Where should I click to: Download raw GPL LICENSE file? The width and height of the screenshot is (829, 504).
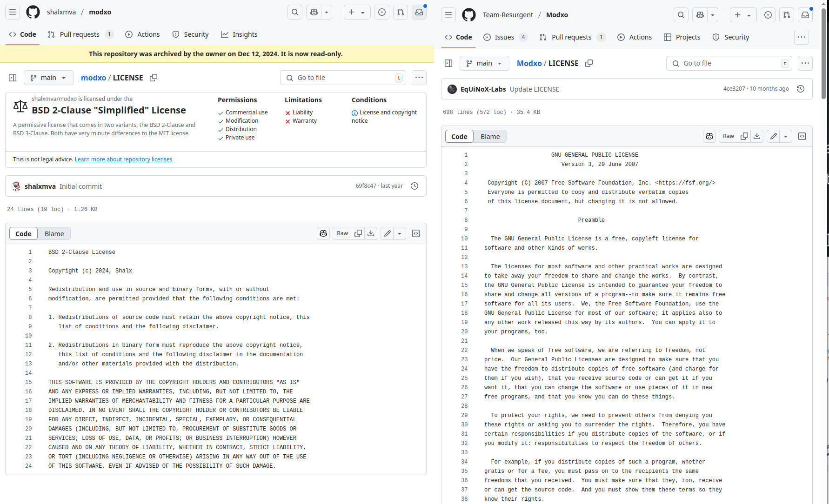coord(757,136)
